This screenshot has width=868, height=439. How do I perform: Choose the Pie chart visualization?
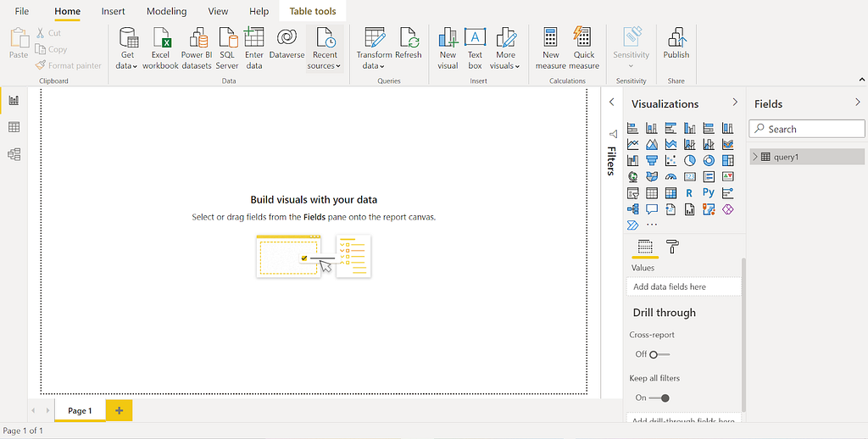click(690, 160)
